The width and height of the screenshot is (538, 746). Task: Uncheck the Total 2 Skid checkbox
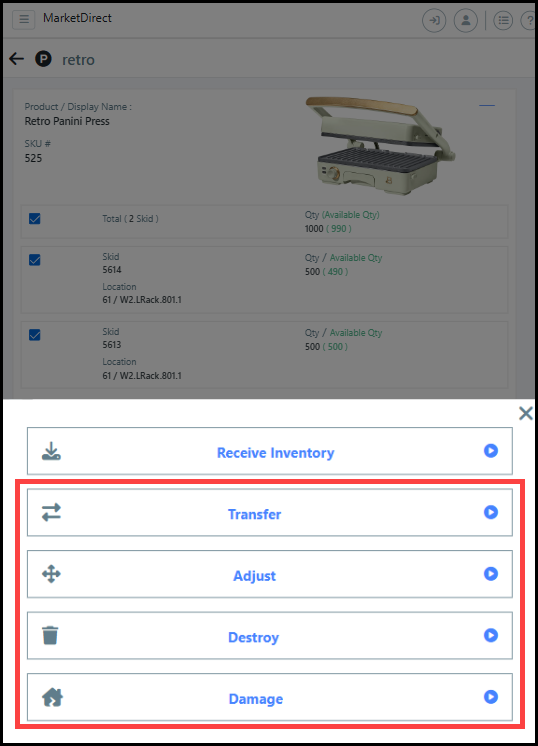click(x=35, y=219)
